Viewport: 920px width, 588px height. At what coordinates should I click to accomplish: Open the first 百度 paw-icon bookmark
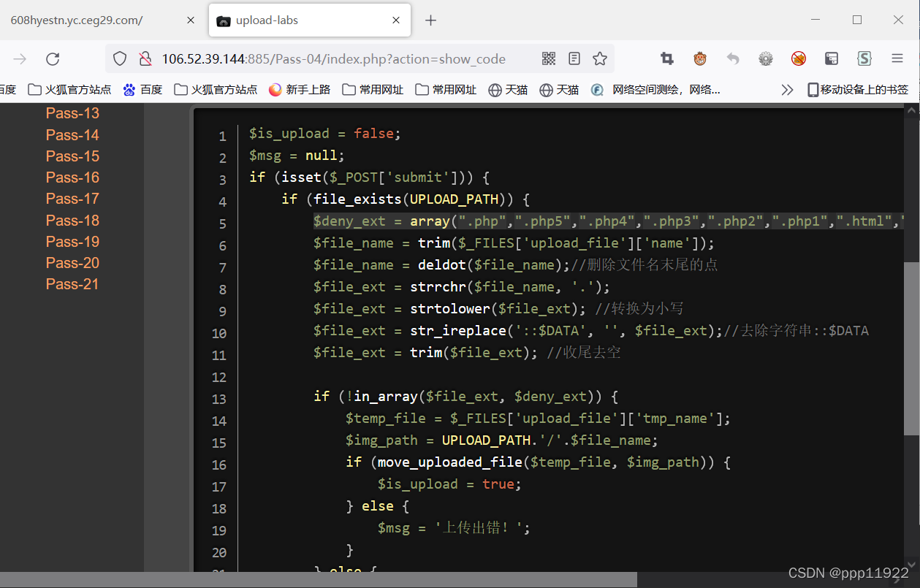tap(142, 90)
